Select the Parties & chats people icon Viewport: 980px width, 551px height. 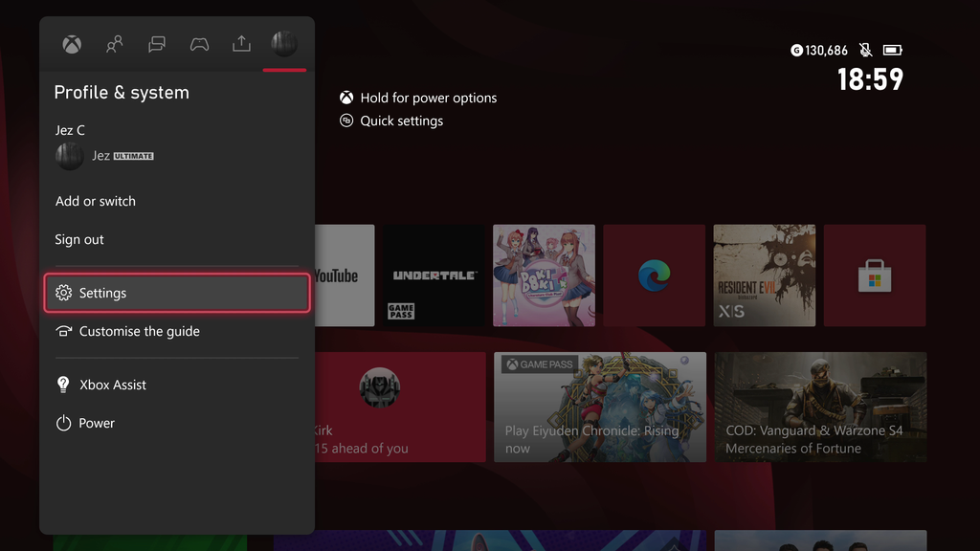click(x=114, y=44)
